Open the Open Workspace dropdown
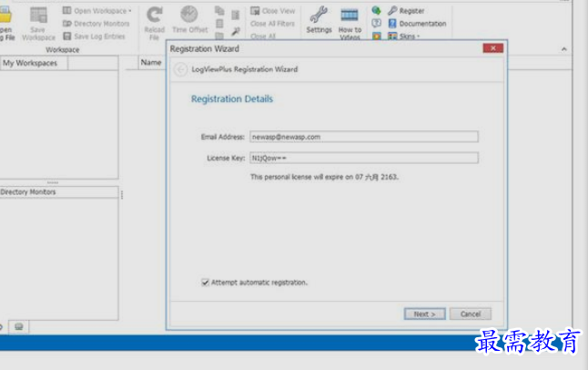 pyautogui.click(x=97, y=11)
